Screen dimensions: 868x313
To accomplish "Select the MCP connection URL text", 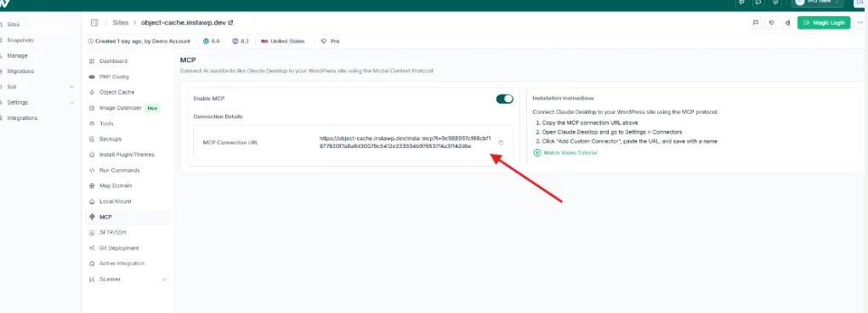I will [x=405, y=142].
